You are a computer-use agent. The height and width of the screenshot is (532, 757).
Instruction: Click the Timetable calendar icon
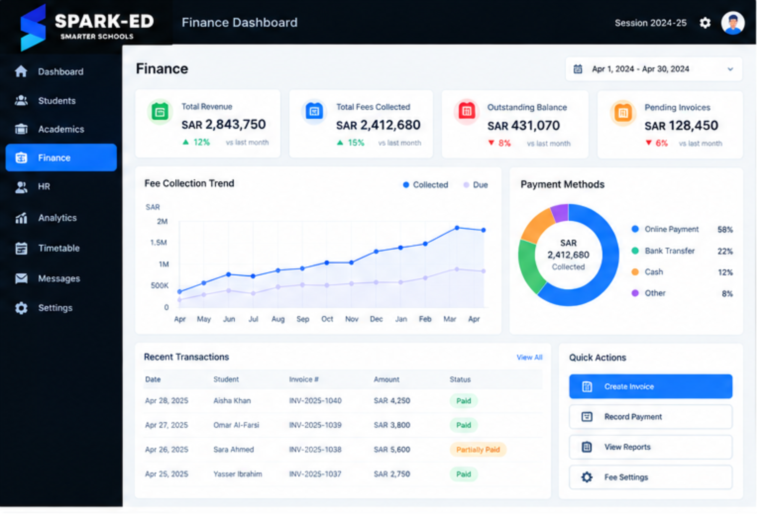[21, 248]
